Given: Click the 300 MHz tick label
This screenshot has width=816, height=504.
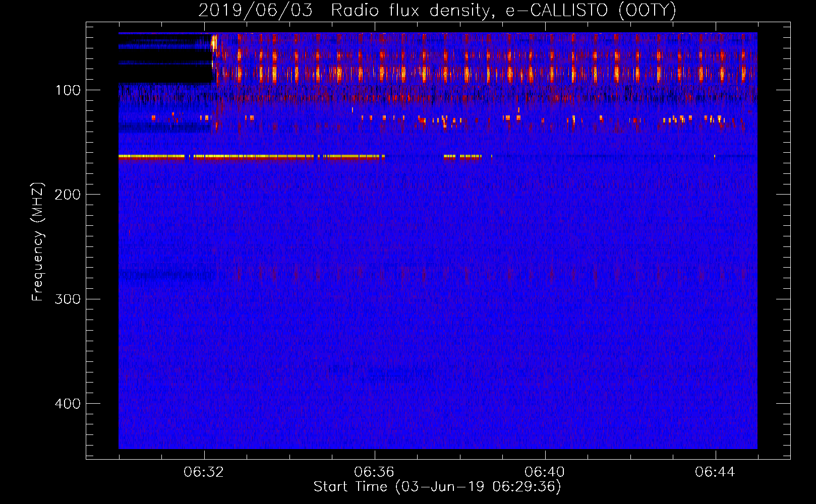Looking at the screenshot, I should [x=68, y=299].
